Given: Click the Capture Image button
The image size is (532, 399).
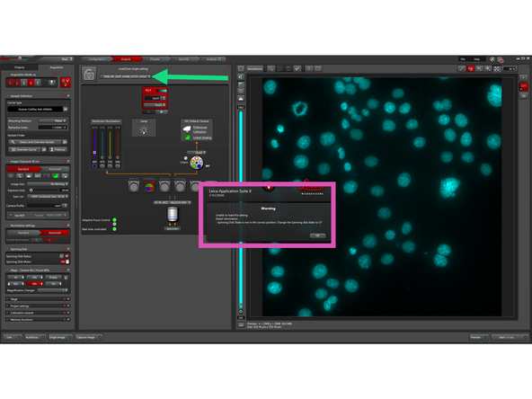Looking at the screenshot, I should pyautogui.click(x=89, y=337).
